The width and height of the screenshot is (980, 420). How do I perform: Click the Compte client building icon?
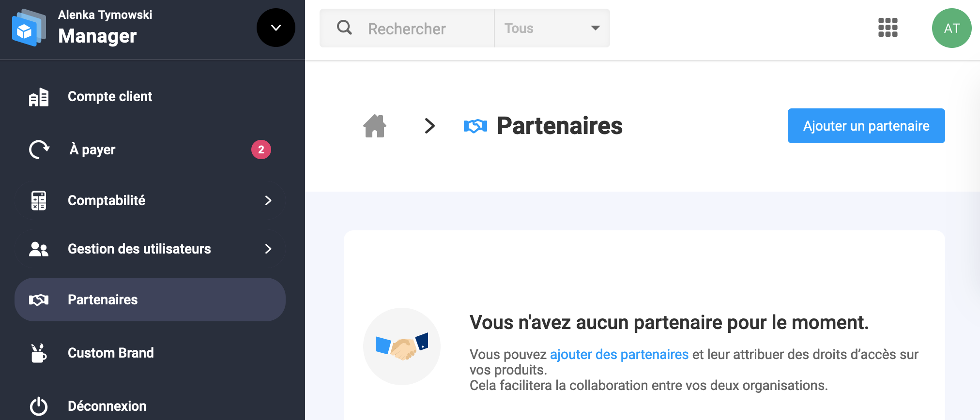tap(39, 97)
